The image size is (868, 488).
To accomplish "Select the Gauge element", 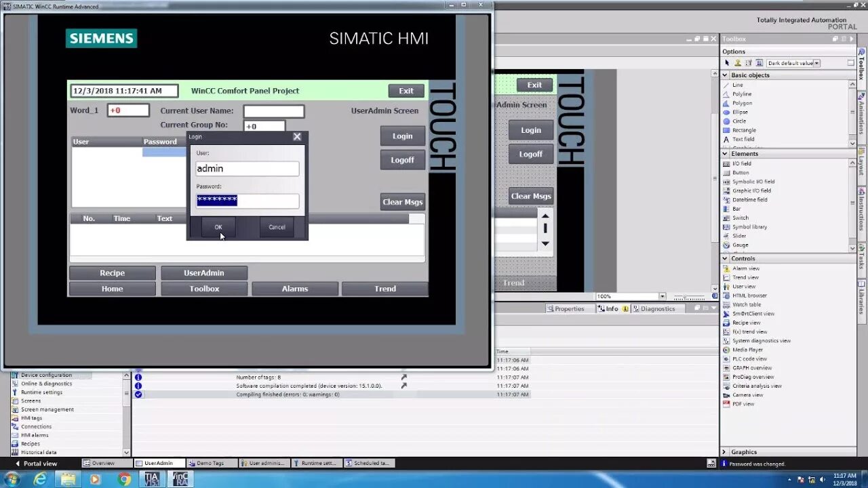I will coord(740,245).
